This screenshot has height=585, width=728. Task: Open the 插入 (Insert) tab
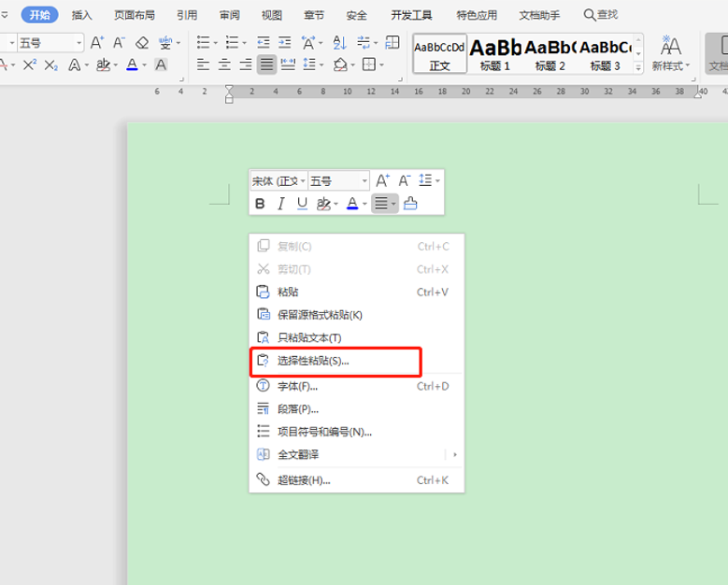[81, 15]
